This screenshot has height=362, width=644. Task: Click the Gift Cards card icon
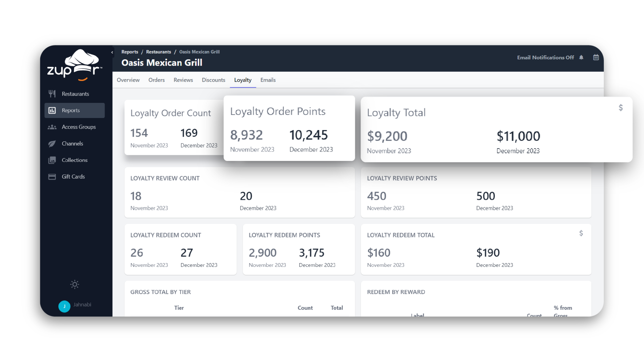pos(52,177)
